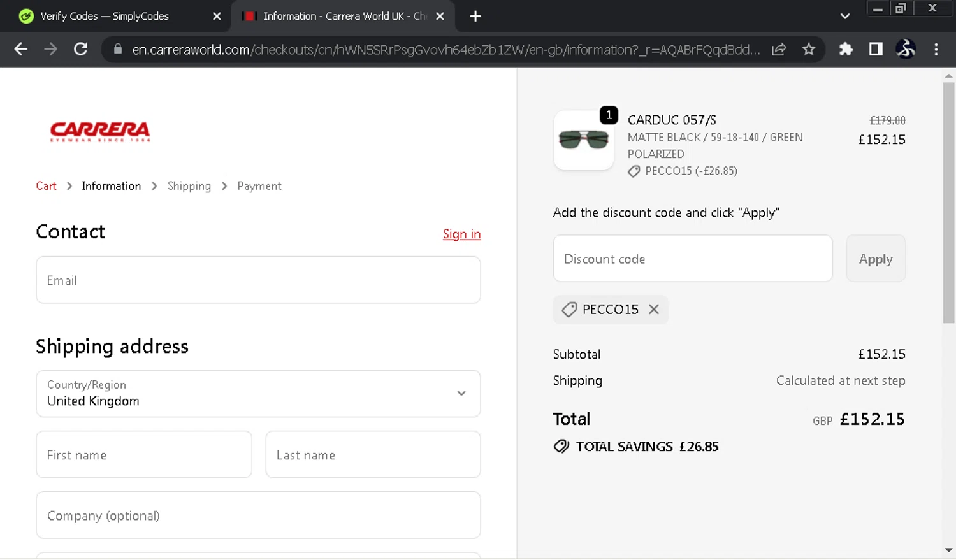Image resolution: width=956 pixels, height=560 pixels.
Task: Click the browser address bar URL
Action: pos(445,49)
